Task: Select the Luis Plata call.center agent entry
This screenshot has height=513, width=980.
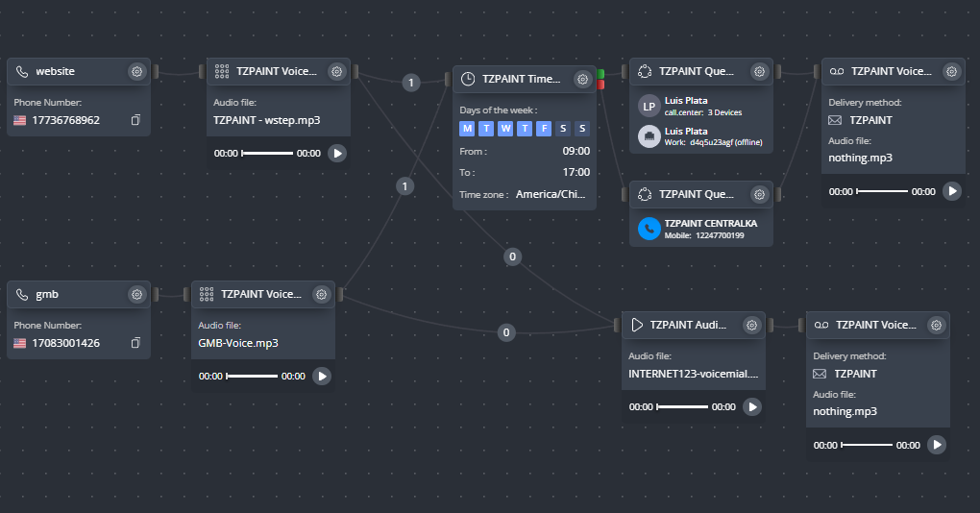Action: (700, 106)
